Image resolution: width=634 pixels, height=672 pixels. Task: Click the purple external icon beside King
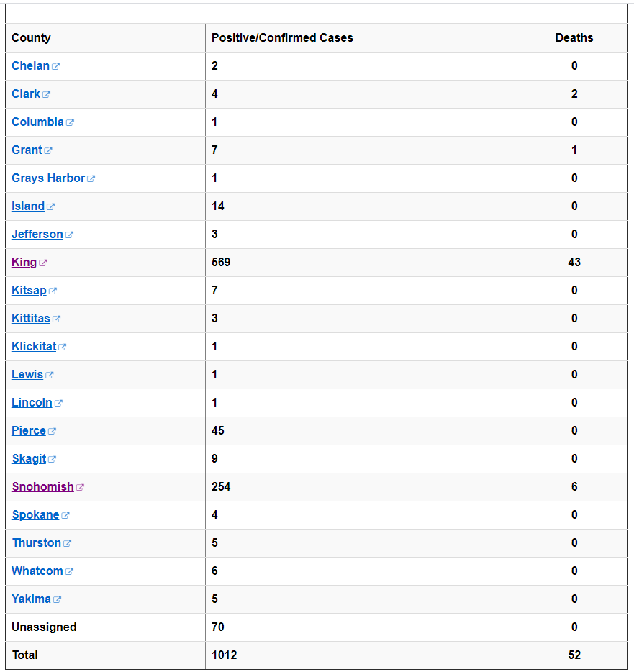[x=43, y=263]
